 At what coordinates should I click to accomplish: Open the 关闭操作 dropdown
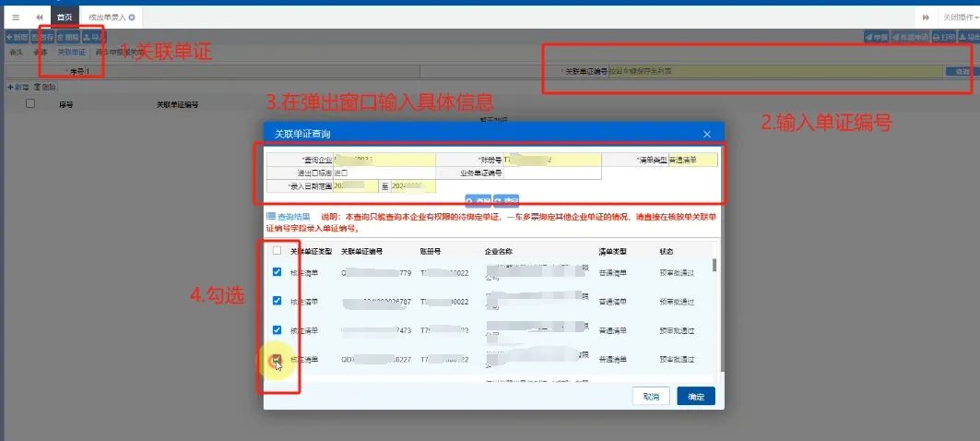coord(960,18)
